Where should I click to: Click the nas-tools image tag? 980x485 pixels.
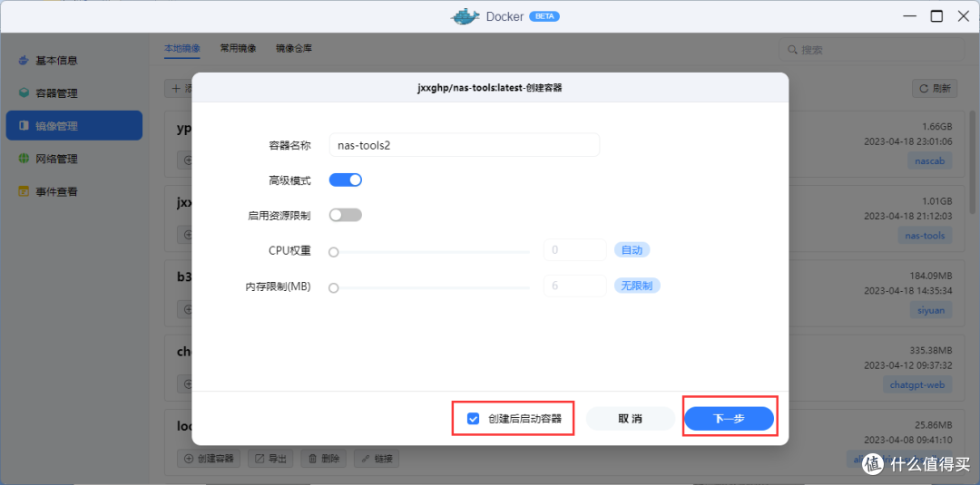pos(925,236)
